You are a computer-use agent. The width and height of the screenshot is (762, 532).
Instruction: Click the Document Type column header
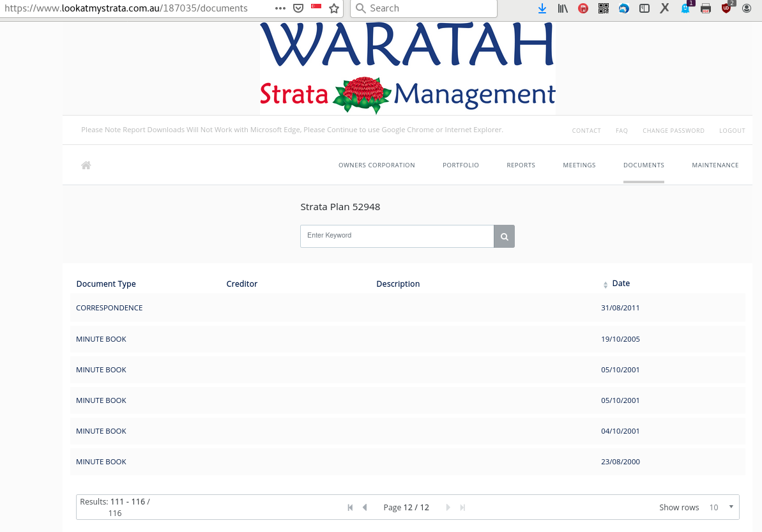point(106,284)
